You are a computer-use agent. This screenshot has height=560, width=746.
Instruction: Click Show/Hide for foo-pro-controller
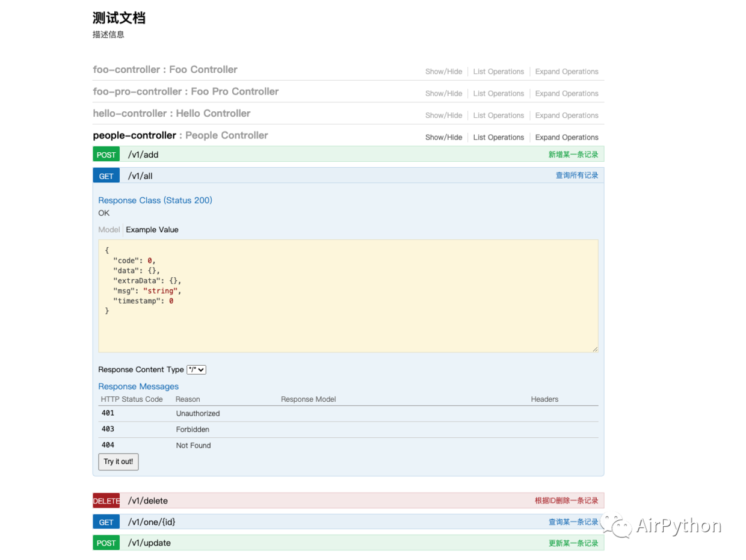443,93
